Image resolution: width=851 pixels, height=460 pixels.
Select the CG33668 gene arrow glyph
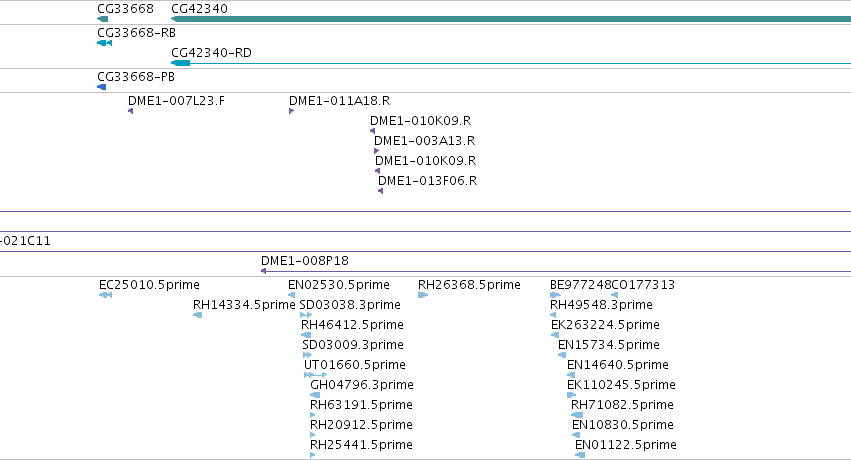coord(103,19)
